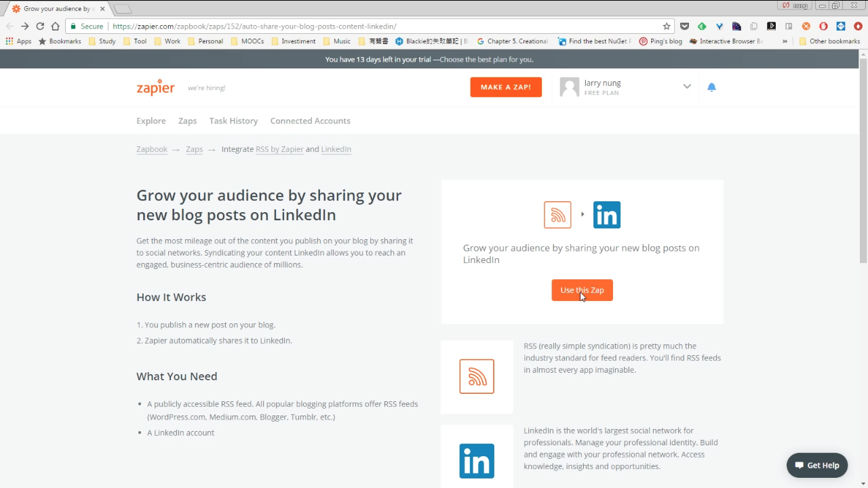Open the Interactive Browser bookmark
This screenshot has height=488, width=868.
[726, 41]
